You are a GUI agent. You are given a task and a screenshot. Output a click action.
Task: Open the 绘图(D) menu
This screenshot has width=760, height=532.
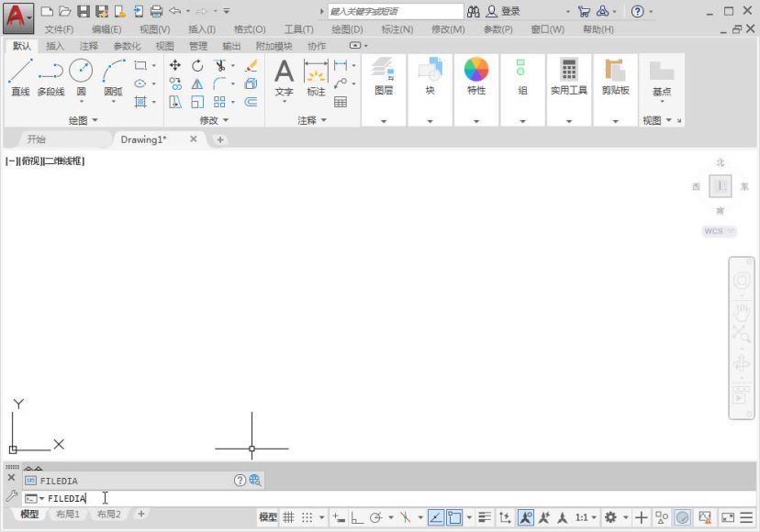point(347,29)
